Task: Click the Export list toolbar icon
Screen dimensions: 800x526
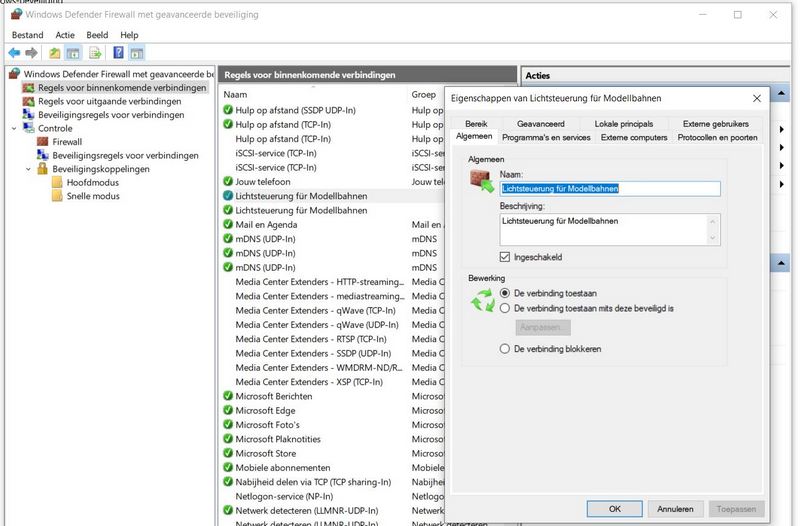Action: pos(95,53)
